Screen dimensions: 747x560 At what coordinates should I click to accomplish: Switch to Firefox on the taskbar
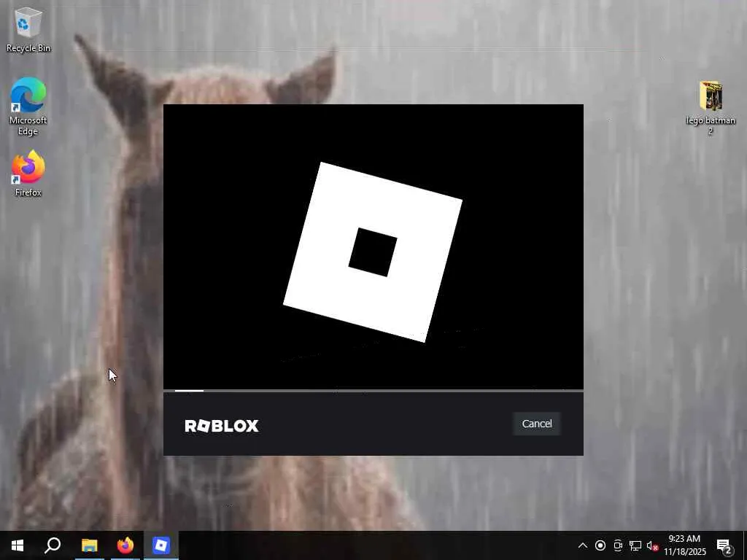pyautogui.click(x=125, y=545)
